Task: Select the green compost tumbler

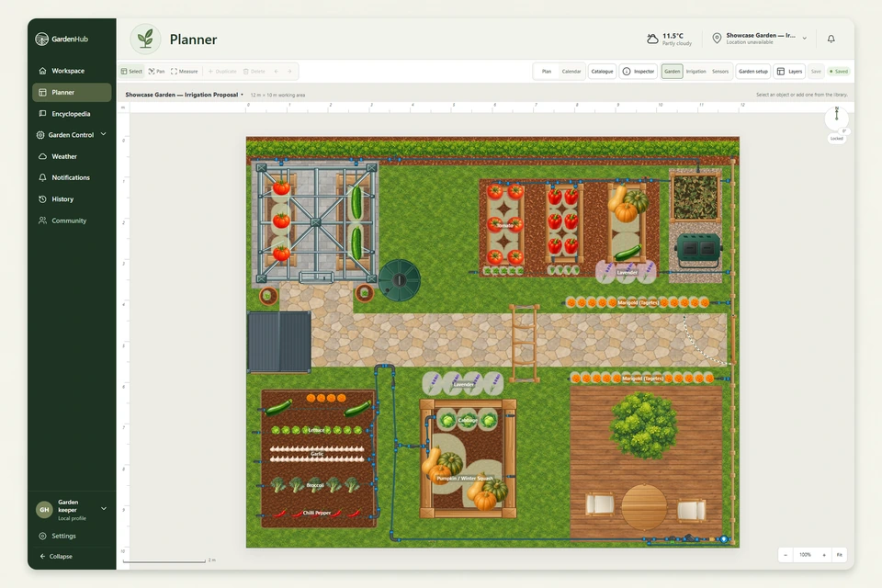Action: tap(698, 250)
